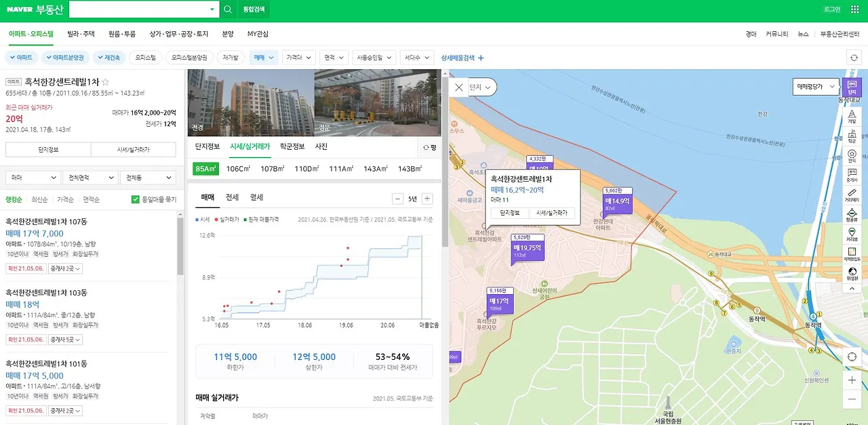Close the map complex panel with X

[x=459, y=87]
